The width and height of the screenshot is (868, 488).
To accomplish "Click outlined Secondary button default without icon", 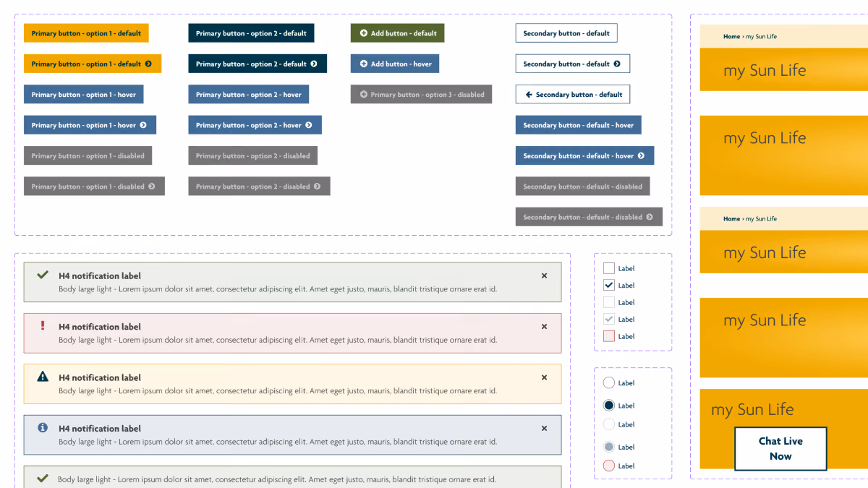I will [x=566, y=33].
